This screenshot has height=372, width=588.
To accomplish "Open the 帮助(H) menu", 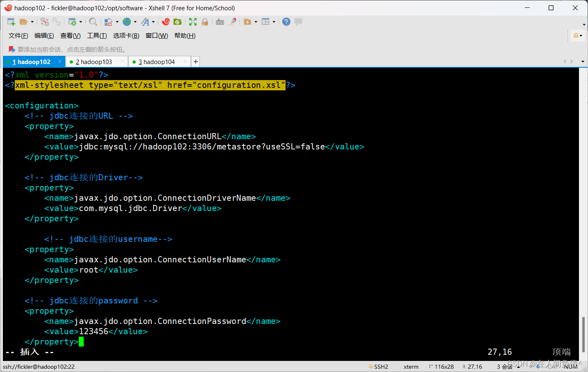I will [185, 36].
